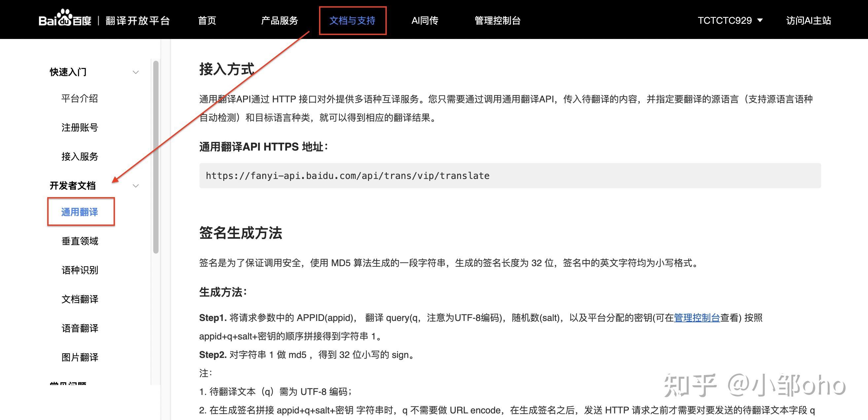Open 图片翻译 documentation
The height and width of the screenshot is (420, 868).
[80, 357]
